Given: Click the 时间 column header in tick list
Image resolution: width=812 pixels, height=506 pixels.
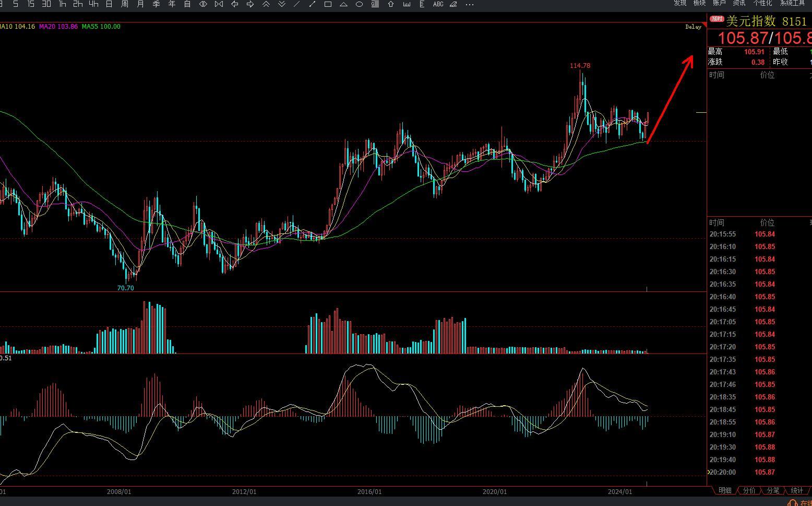Looking at the screenshot, I should tap(717, 223).
